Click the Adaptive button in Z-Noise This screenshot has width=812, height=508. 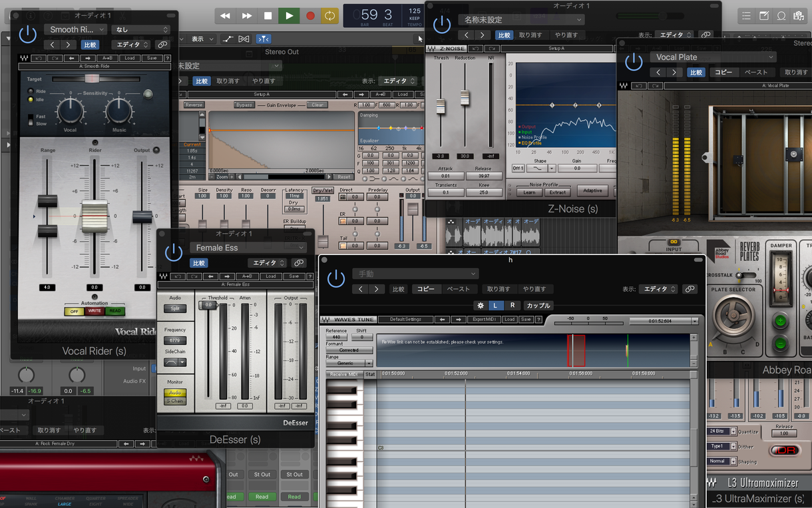click(x=593, y=190)
